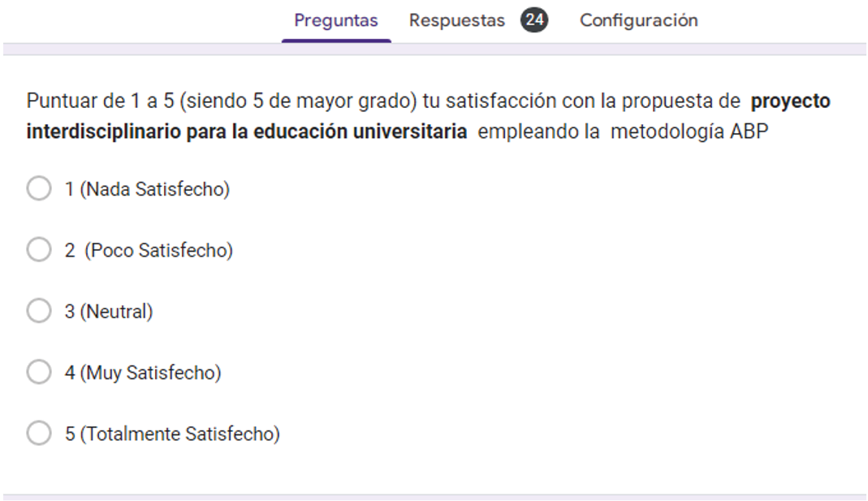This screenshot has width=868, height=501.
Task: Click the words "metodología ABP" in the question
Action: (689, 132)
